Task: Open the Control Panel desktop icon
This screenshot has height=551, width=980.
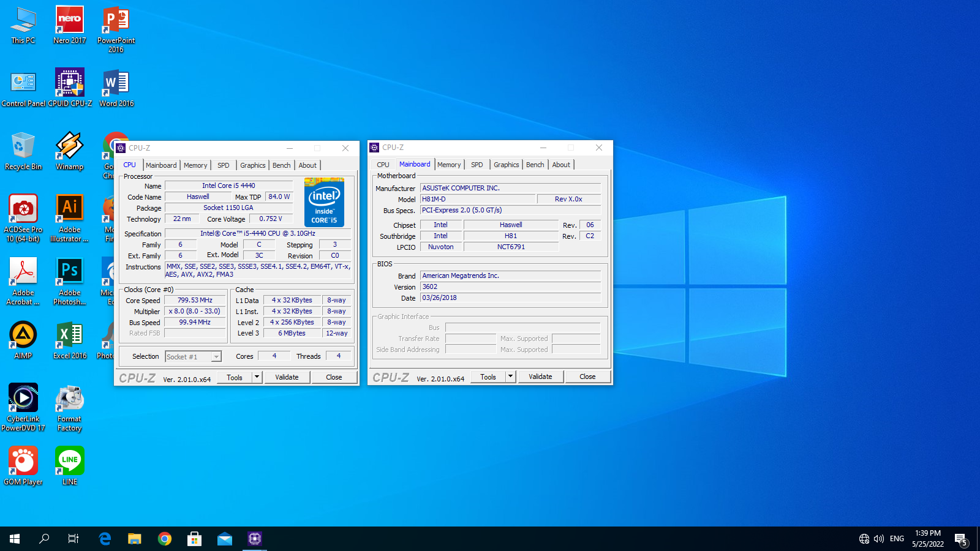Action: [x=23, y=88]
